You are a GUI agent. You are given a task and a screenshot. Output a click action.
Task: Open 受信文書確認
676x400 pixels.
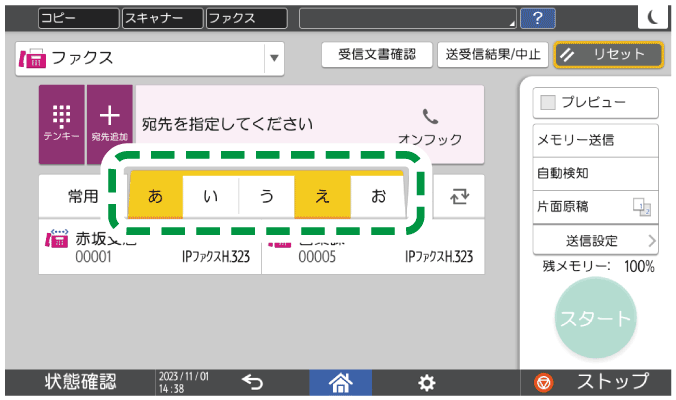click(377, 54)
